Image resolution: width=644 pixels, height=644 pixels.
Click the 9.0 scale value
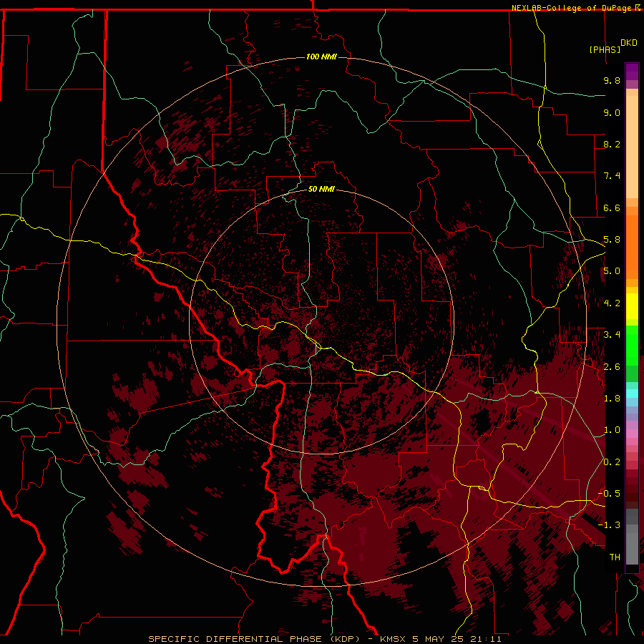click(x=612, y=112)
